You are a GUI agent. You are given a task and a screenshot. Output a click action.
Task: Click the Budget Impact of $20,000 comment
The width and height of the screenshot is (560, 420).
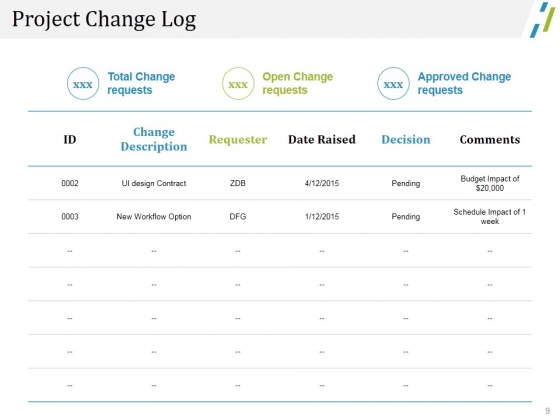[x=490, y=183]
